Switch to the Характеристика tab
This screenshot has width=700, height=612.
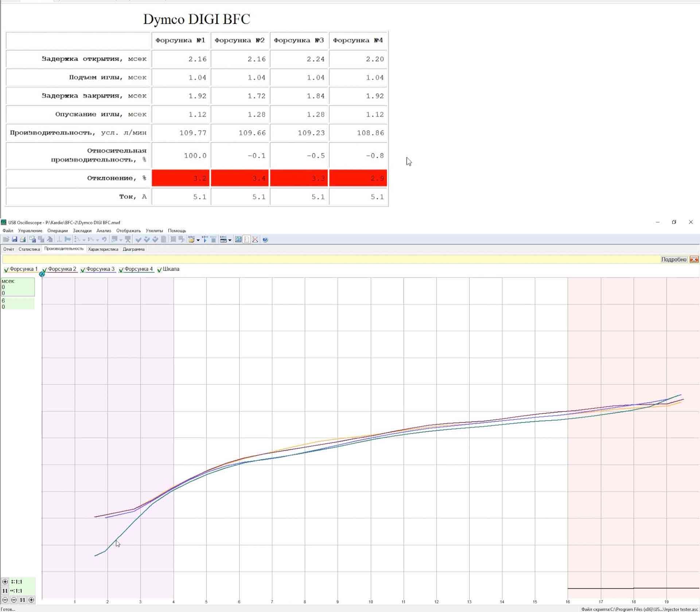103,249
